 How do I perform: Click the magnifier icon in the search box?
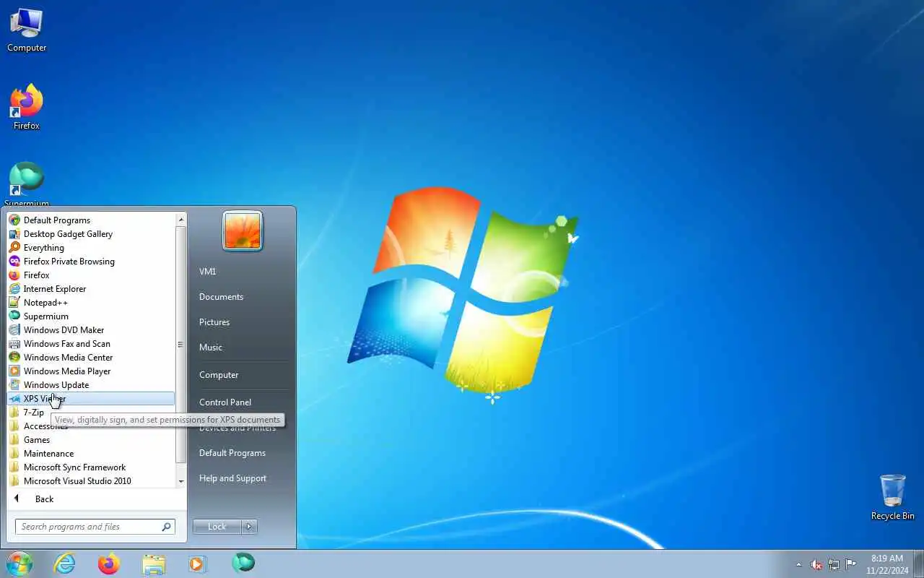(167, 527)
